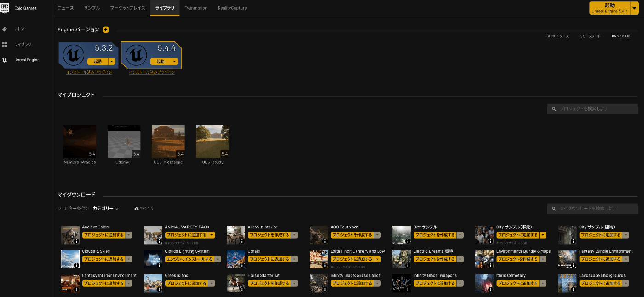Select the Unreal Engine sidebar entry

pos(26,60)
